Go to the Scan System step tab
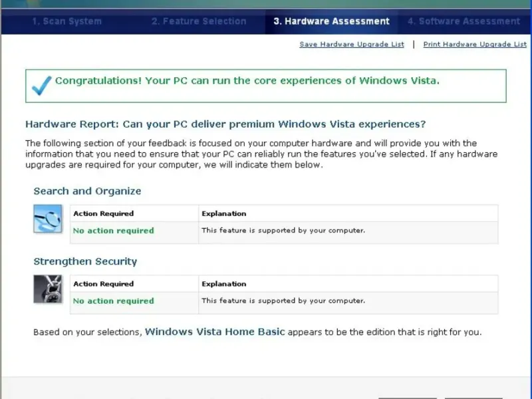Viewport: 532px width, 399px height. [x=67, y=21]
